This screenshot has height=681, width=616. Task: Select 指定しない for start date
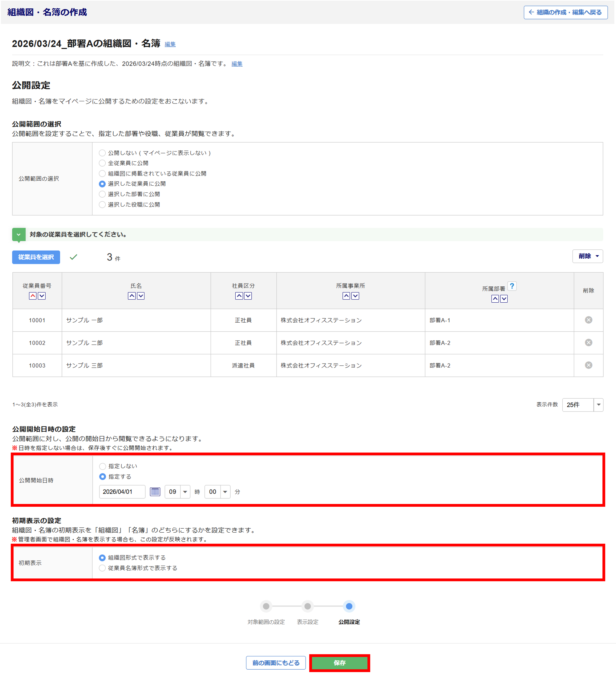pos(102,466)
